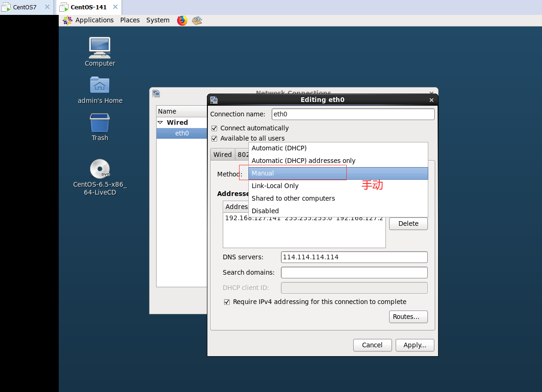Select the CentOS-141 VM tab
Screen dimensions: 542x392
89,7
